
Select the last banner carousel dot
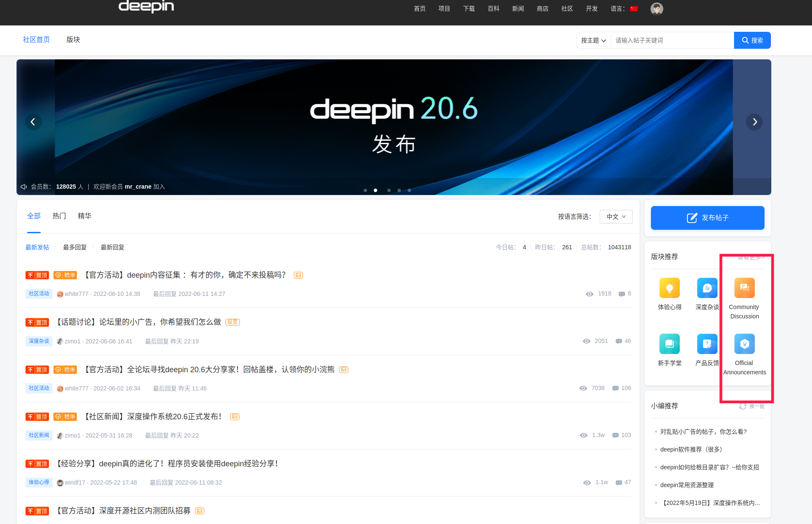[x=409, y=190]
